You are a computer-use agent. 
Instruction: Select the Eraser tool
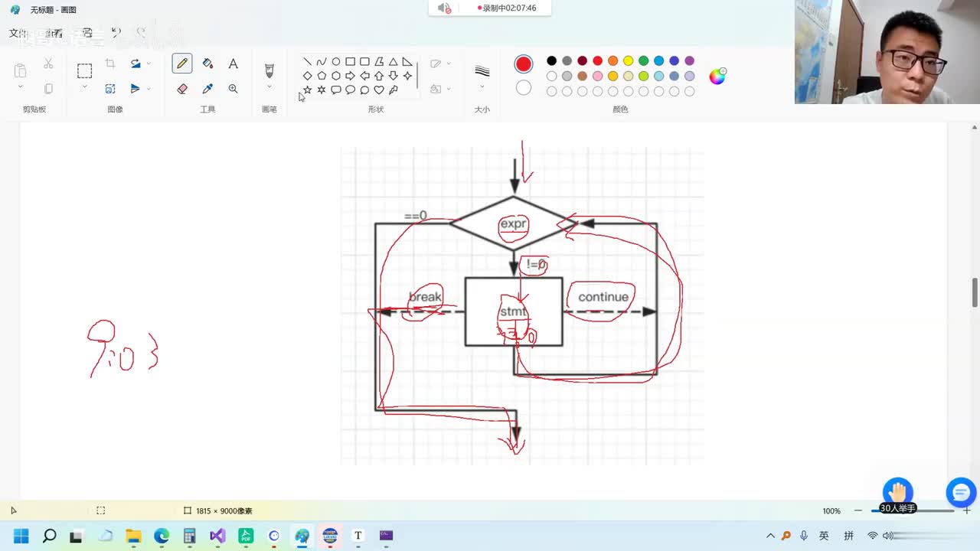click(x=182, y=89)
